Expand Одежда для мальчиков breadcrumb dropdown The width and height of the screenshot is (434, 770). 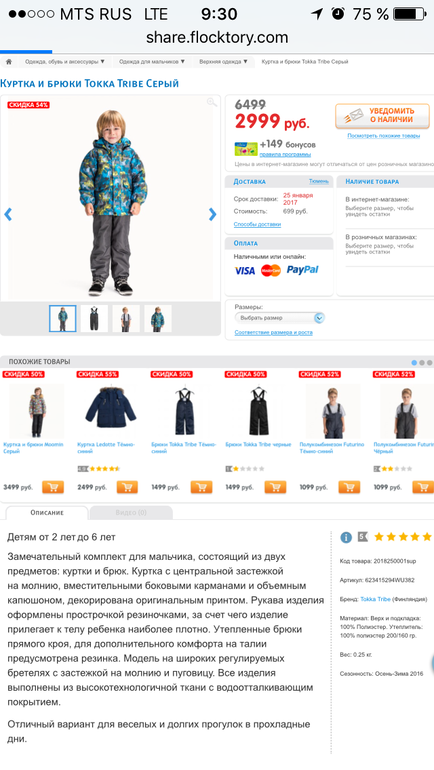click(x=152, y=62)
